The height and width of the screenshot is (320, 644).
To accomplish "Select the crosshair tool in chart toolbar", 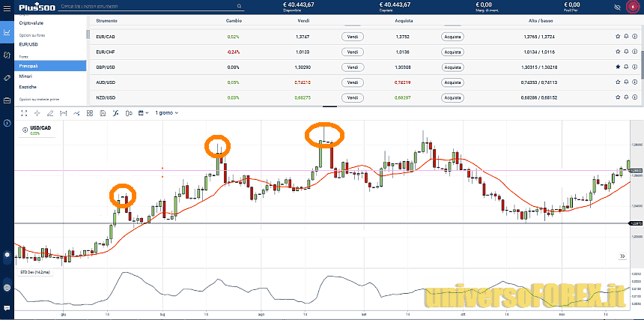I will point(37,113).
